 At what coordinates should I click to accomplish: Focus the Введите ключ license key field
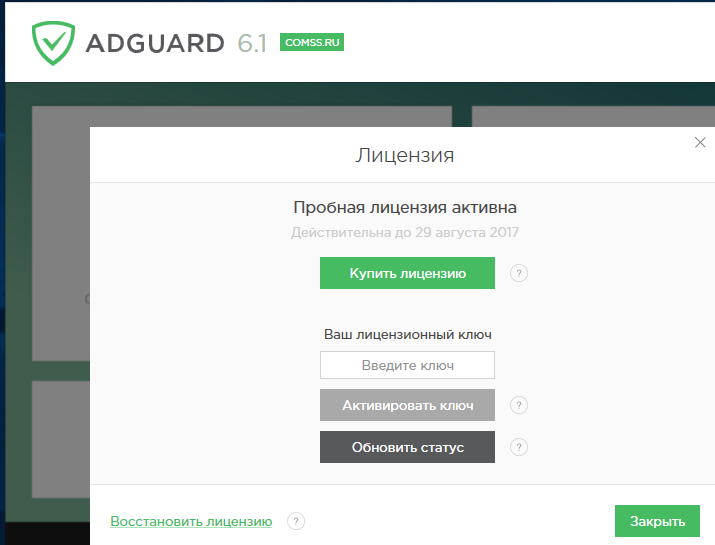click(407, 365)
